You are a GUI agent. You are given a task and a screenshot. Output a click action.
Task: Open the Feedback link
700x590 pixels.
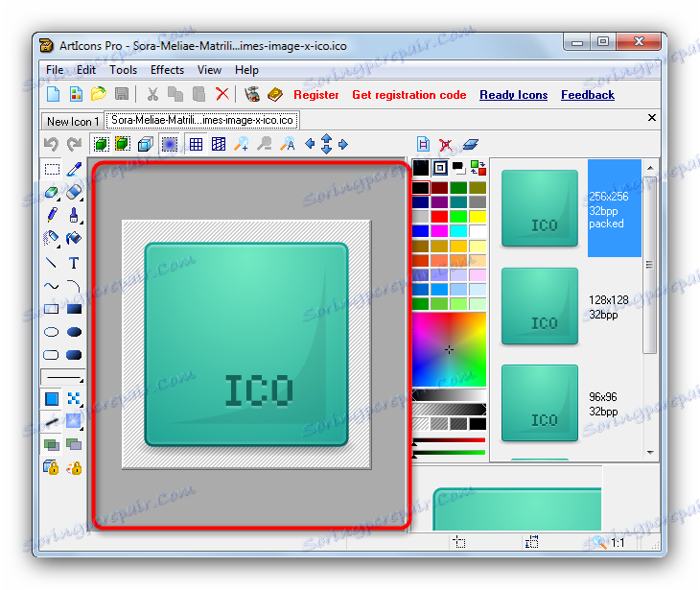tap(588, 95)
